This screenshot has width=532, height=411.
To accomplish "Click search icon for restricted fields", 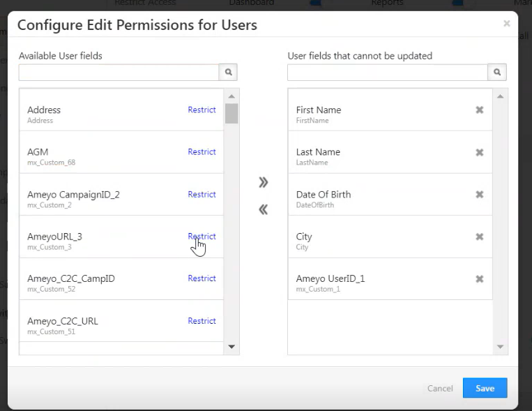I will coord(497,72).
